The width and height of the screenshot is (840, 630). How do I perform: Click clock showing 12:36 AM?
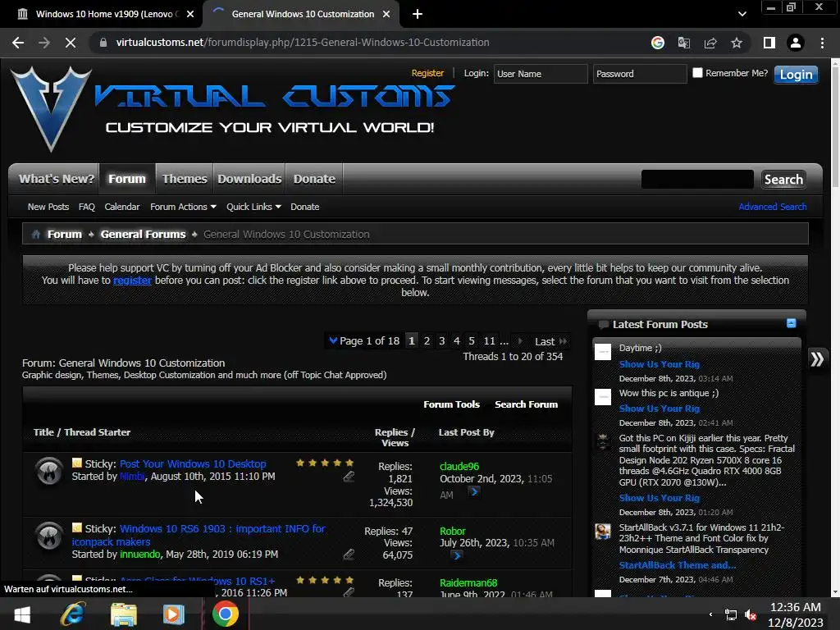point(795,607)
